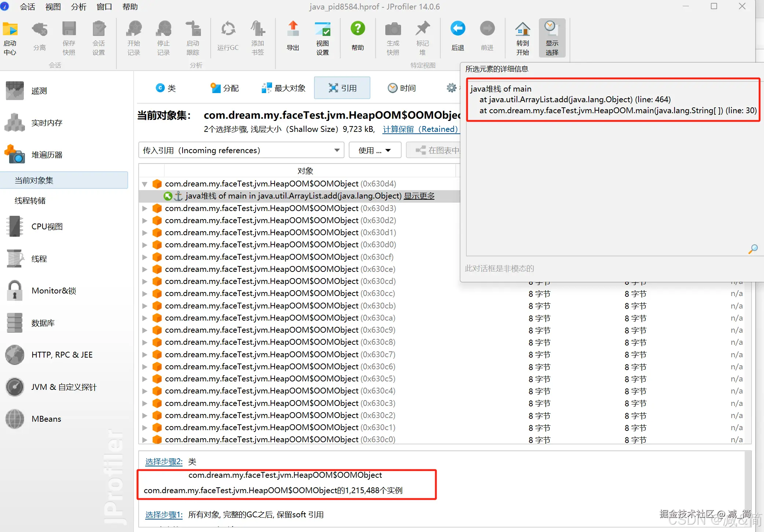Screen dimensions: 764x532
Task: Click the magnifier icon in detail dialog
Action: (753, 249)
